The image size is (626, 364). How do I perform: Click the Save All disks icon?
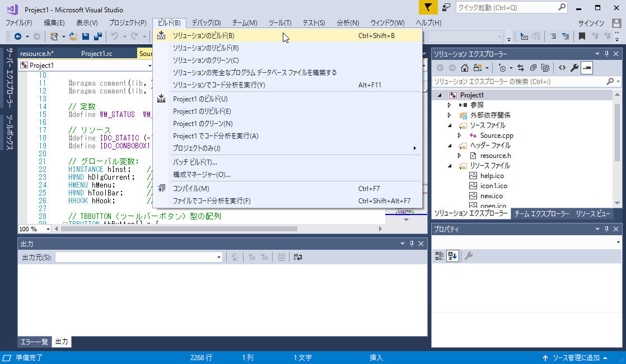pos(98,36)
